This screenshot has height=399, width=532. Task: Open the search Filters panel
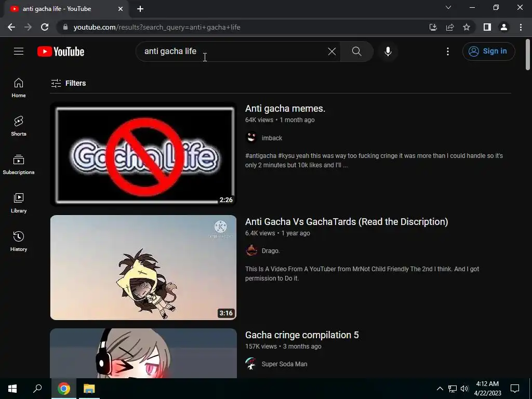click(68, 83)
